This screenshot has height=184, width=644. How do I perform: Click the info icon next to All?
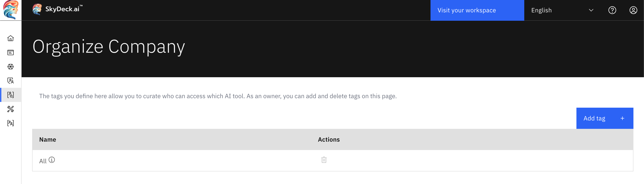pyautogui.click(x=52, y=160)
